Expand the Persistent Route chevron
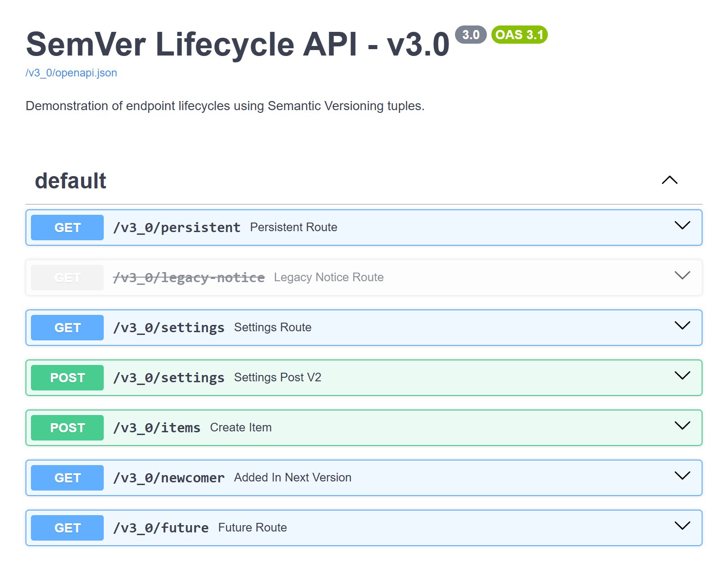The image size is (728, 567). tap(682, 226)
